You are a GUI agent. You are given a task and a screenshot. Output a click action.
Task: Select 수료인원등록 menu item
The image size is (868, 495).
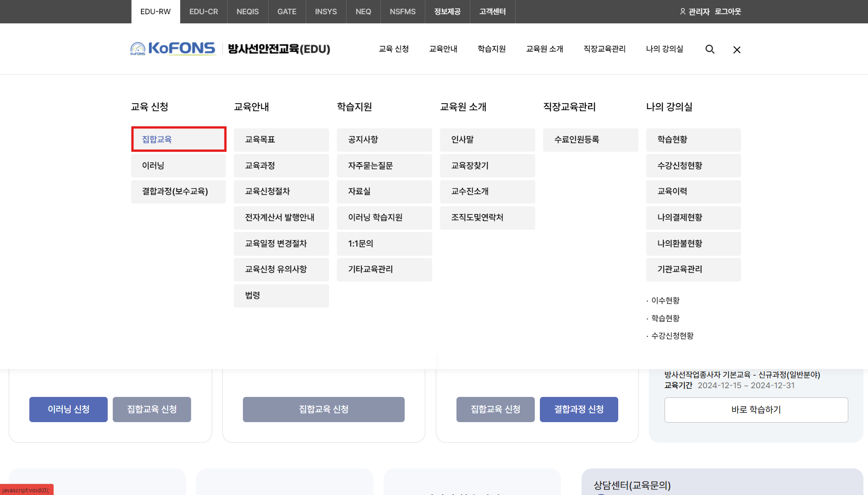(x=590, y=139)
